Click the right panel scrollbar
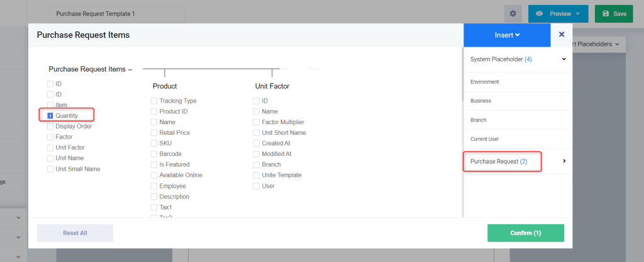The height and width of the screenshot is (262, 644). (462, 74)
